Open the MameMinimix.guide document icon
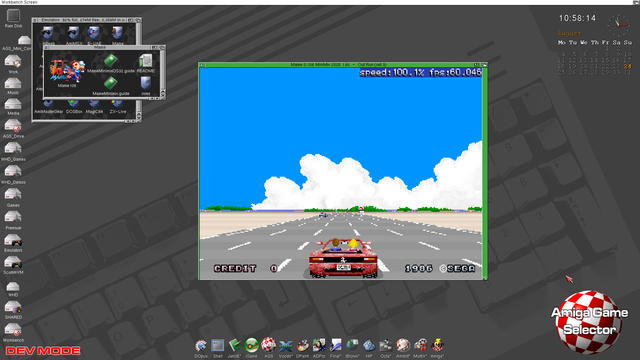 (110, 83)
